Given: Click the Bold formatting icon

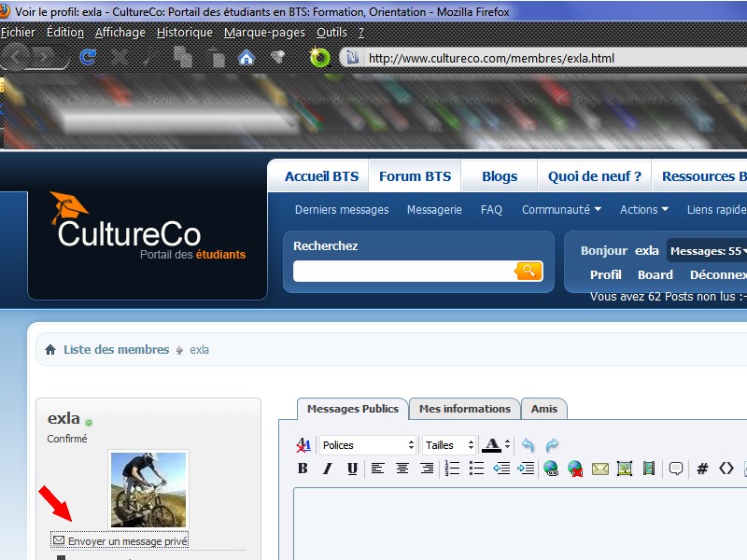Looking at the screenshot, I should pos(303,469).
